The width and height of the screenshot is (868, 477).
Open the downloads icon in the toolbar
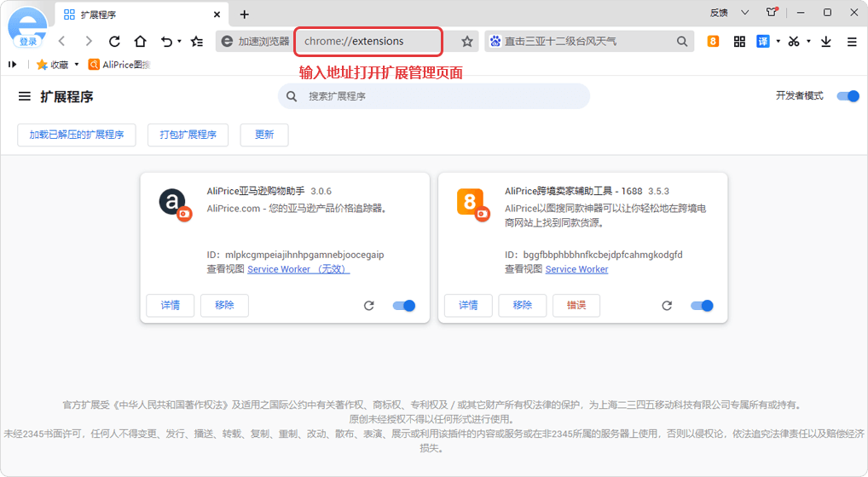pyautogui.click(x=825, y=41)
